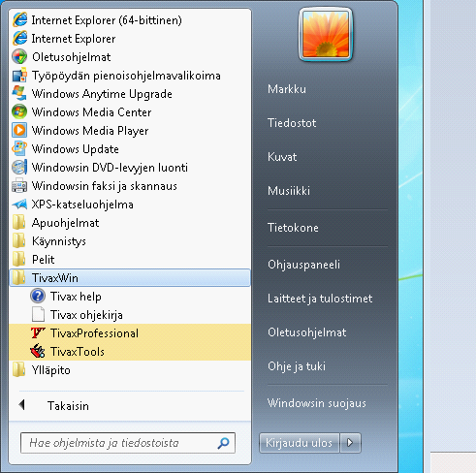Open Kuvat from the right pane
476x473 pixels.
(x=282, y=157)
